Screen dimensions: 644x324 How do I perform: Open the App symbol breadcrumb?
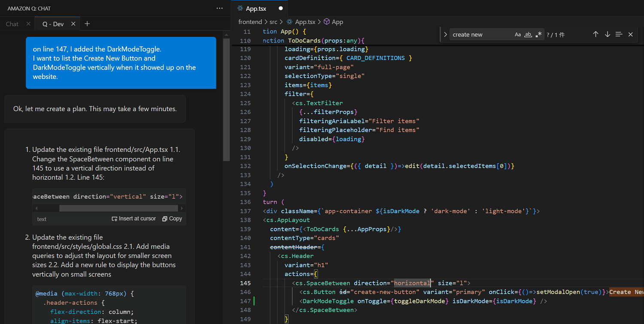click(x=337, y=21)
